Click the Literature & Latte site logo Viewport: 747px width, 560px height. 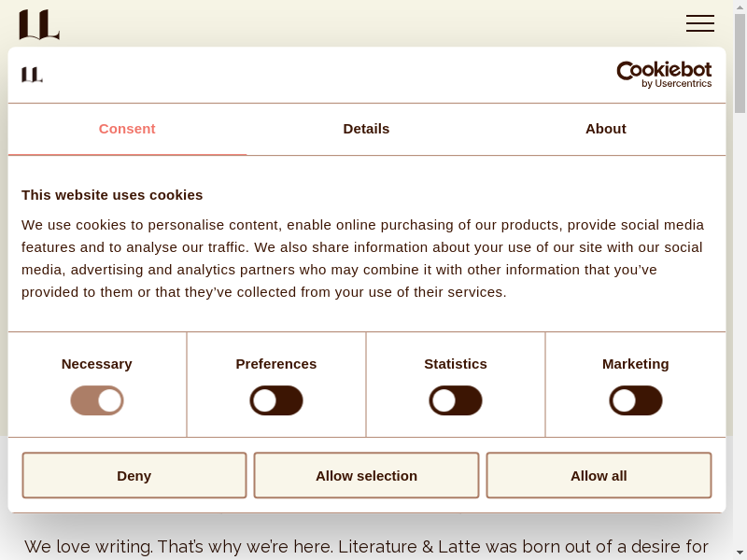pyautogui.click(x=39, y=24)
